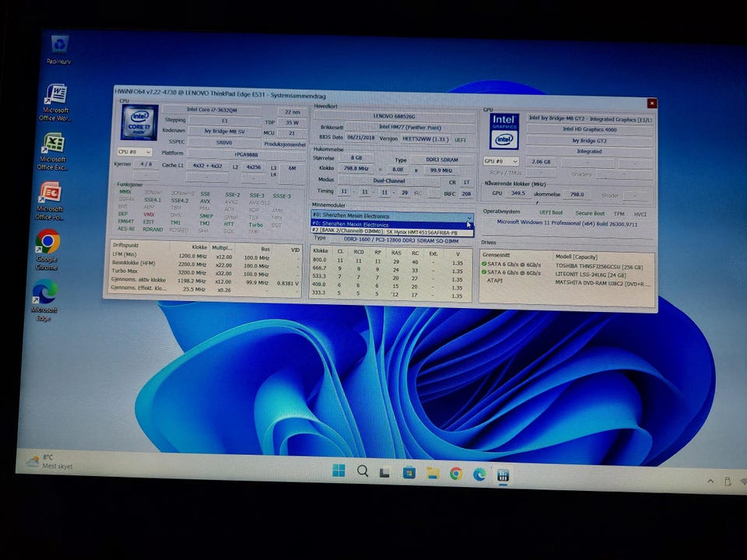This screenshot has width=747, height=560.
Task: Launch Microsoft Store from the taskbar
Action: coord(409,473)
